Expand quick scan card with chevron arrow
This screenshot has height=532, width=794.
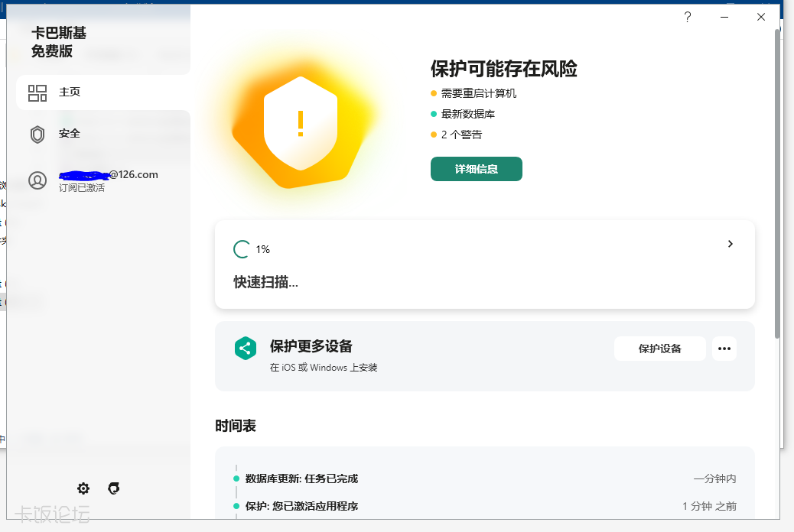click(x=731, y=244)
